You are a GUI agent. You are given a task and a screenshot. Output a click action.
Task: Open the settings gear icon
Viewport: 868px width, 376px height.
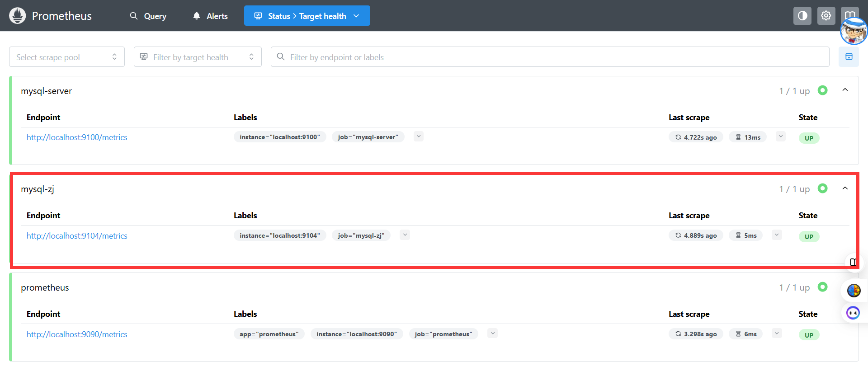[x=826, y=16]
